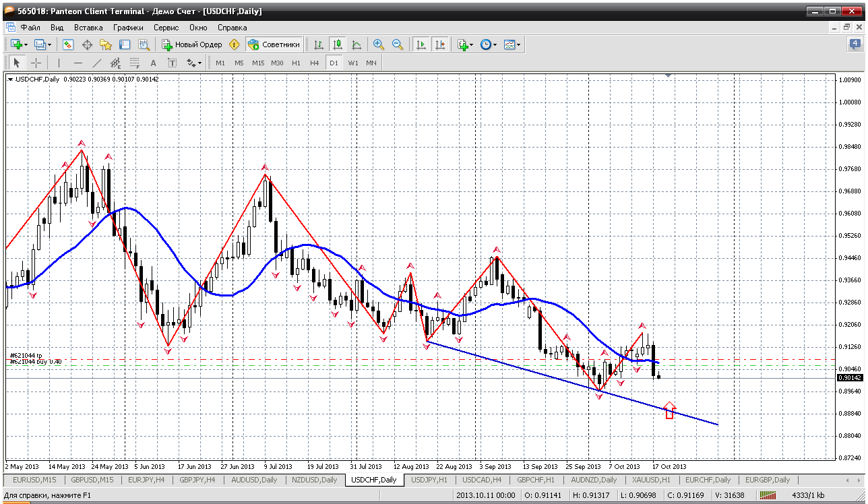Draw a horizontal line tool
Image resolution: width=868 pixels, height=504 pixels.
point(77,63)
